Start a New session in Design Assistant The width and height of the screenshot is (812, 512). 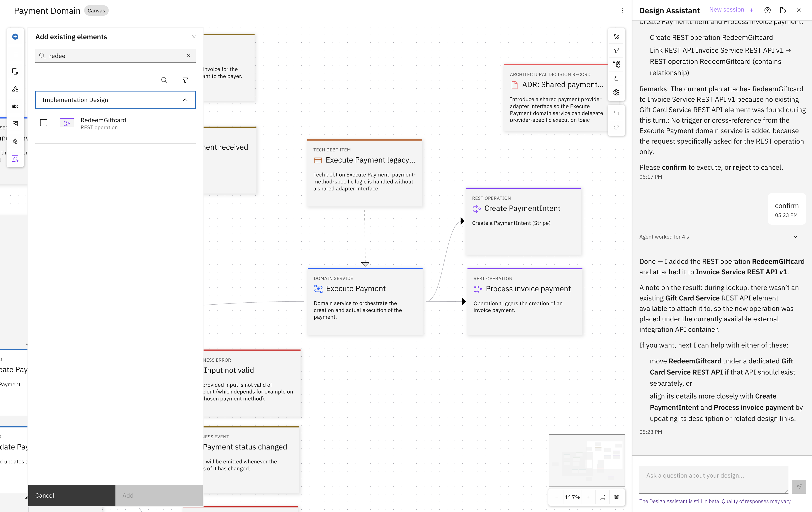point(731,10)
